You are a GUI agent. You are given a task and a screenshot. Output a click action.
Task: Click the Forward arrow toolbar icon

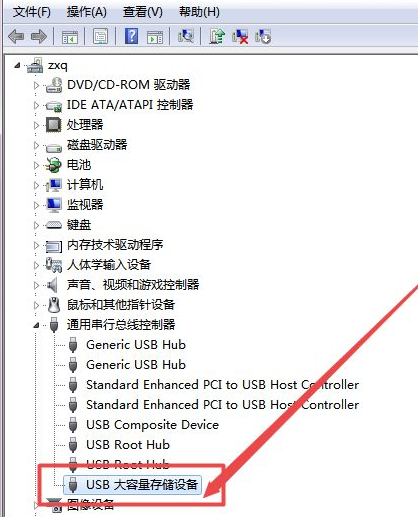[x=39, y=36]
